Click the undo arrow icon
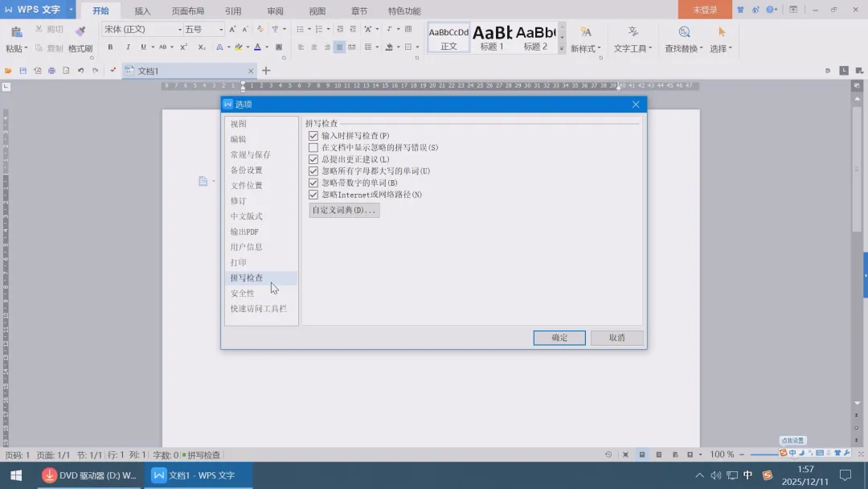This screenshot has width=868, height=489. pyautogui.click(x=81, y=71)
